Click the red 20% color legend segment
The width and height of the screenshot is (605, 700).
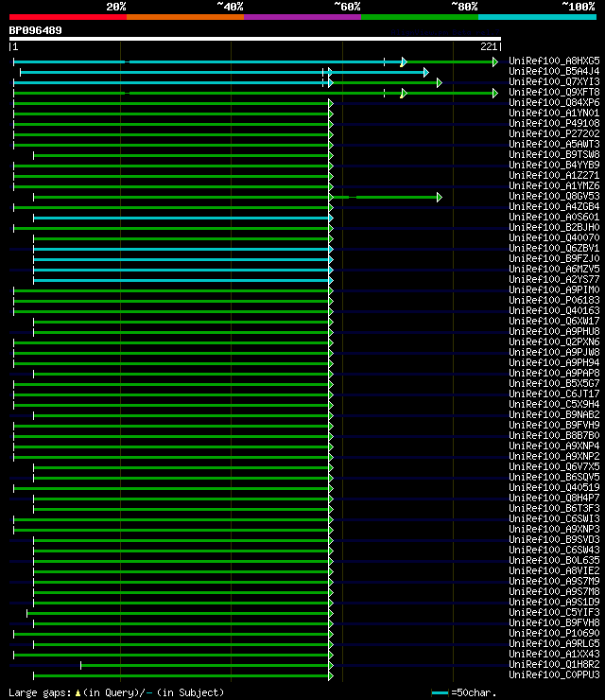coord(68,17)
